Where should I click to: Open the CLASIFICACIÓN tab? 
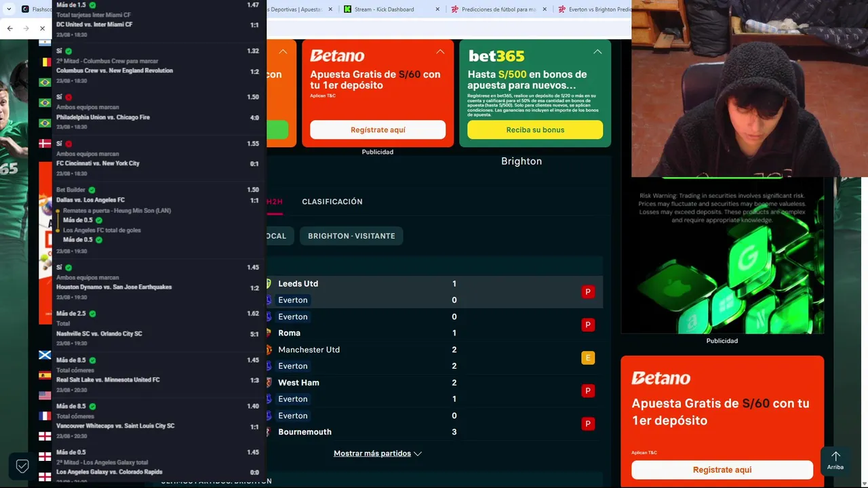point(332,201)
